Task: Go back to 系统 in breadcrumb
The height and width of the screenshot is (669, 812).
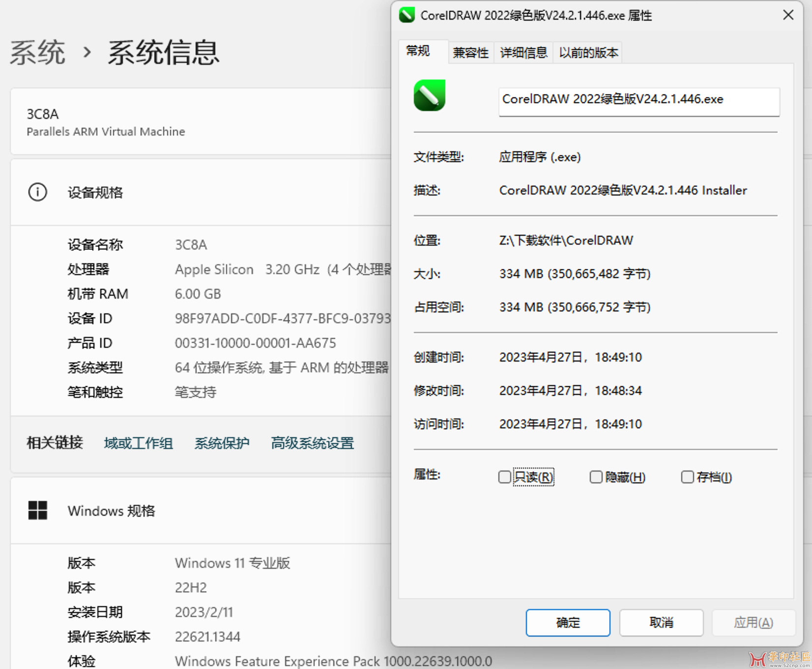Action: (x=38, y=53)
